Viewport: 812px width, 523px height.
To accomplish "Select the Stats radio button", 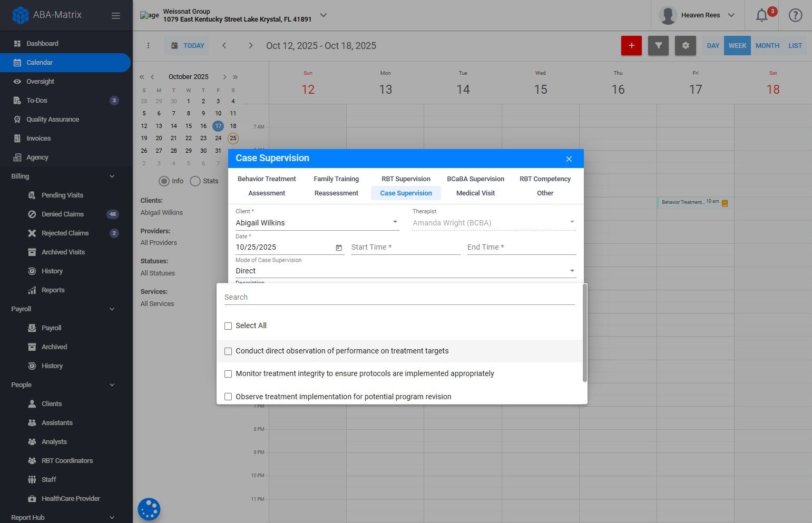I will (x=195, y=181).
